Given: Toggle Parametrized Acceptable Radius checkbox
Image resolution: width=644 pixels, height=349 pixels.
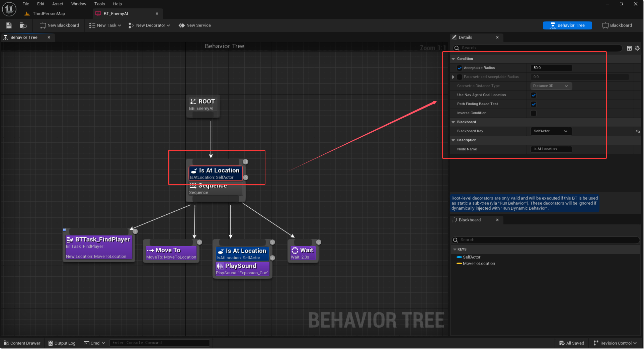Looking at the screenshot, I should click(x=460, y=77).
